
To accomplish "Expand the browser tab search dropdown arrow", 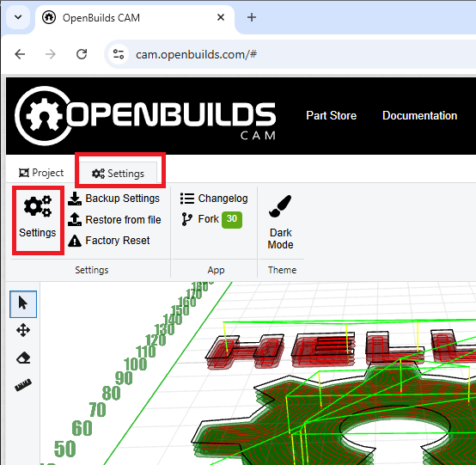I will pyautogui.click(x=18, y=17).
